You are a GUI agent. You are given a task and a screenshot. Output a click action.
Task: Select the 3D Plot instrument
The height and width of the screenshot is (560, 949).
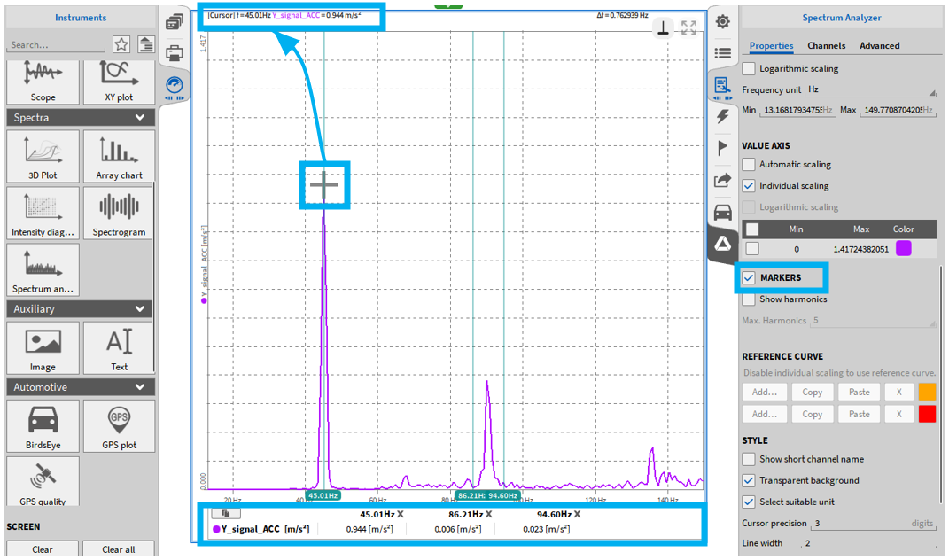point(43,156)
